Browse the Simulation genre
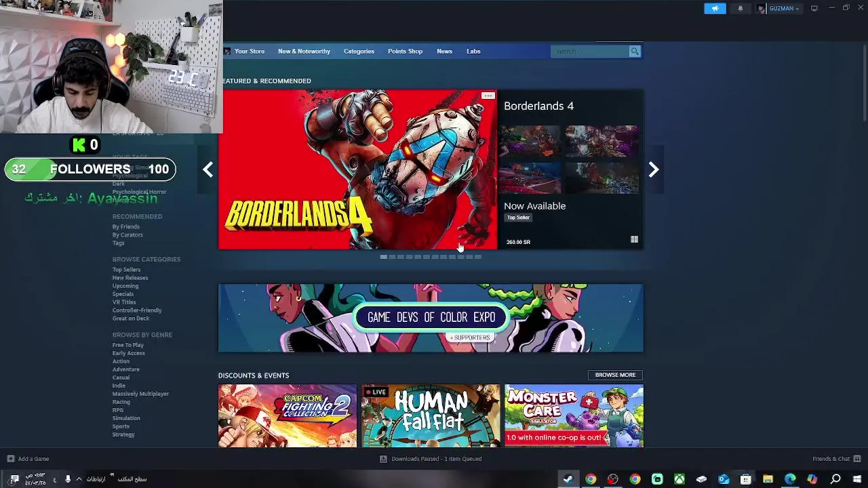The image size is (868, 488). tap(126, 418)
